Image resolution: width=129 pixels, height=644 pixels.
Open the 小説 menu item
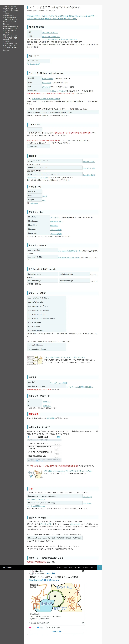pyautogui.click(x=65, y=567)
